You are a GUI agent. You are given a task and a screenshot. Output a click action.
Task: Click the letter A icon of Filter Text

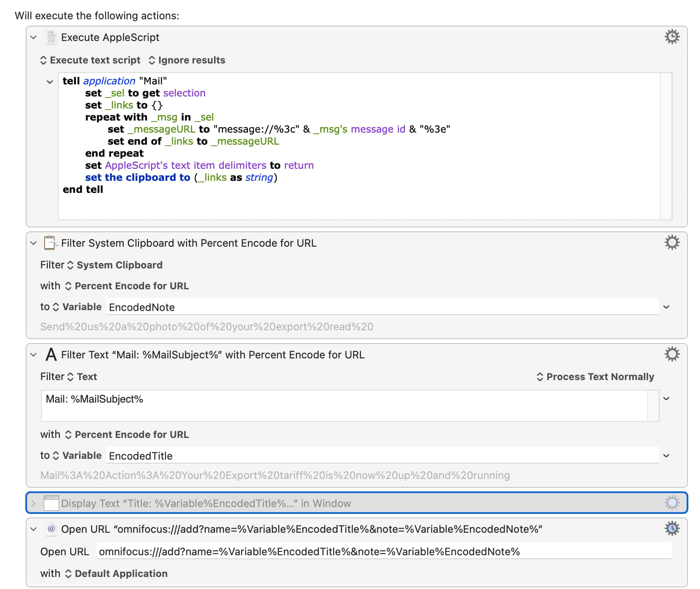(51, 354)
